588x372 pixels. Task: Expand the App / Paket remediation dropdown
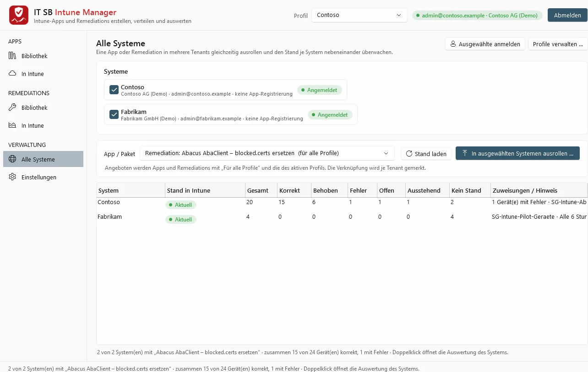267,153
